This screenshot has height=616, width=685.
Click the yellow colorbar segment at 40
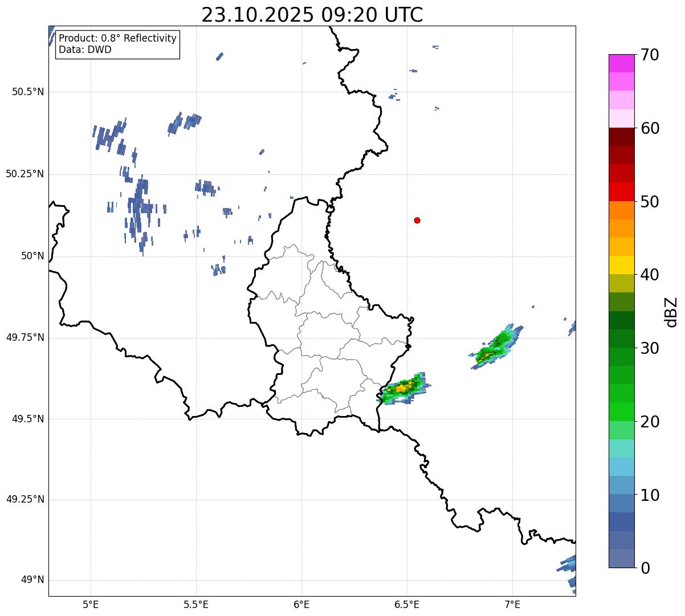coord(621,265)
